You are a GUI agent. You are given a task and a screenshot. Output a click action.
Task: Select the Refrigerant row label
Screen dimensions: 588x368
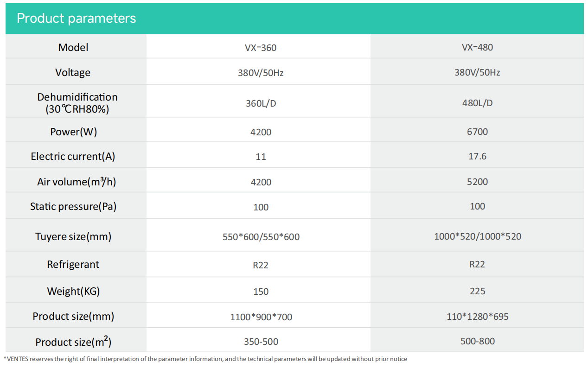[73, 265]
